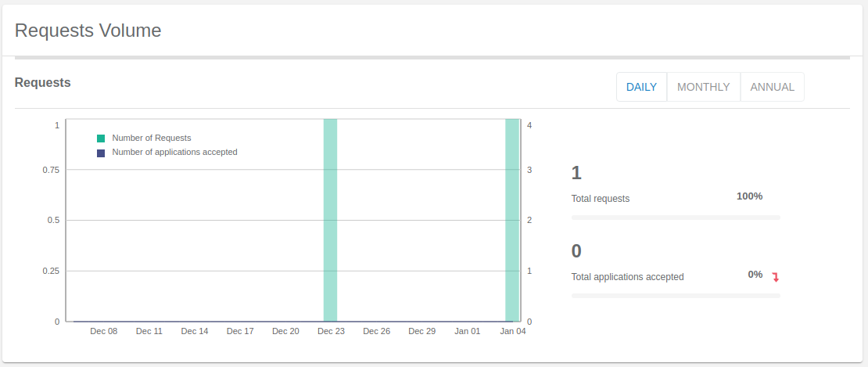Viewport: 868px width, 367px height.
Task: Click the Dec 11 axis label
Action: [x=149, y=331]
